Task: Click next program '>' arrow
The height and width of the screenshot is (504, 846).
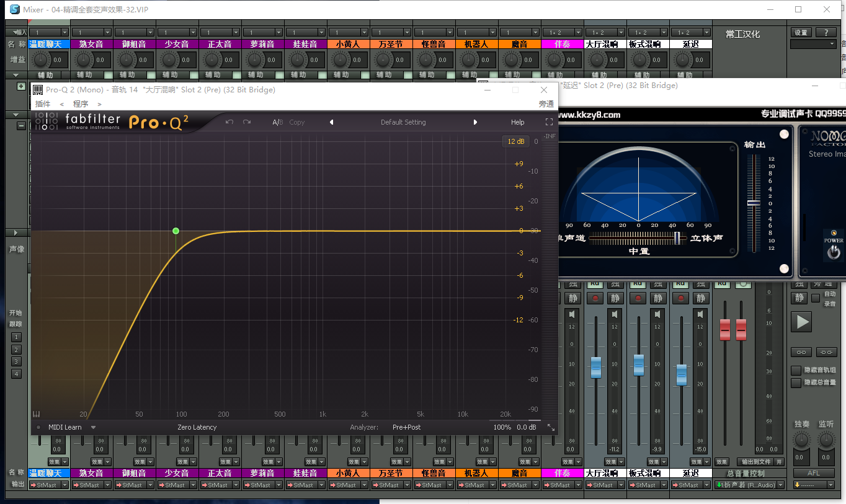Action: click(x=99, y=104)
